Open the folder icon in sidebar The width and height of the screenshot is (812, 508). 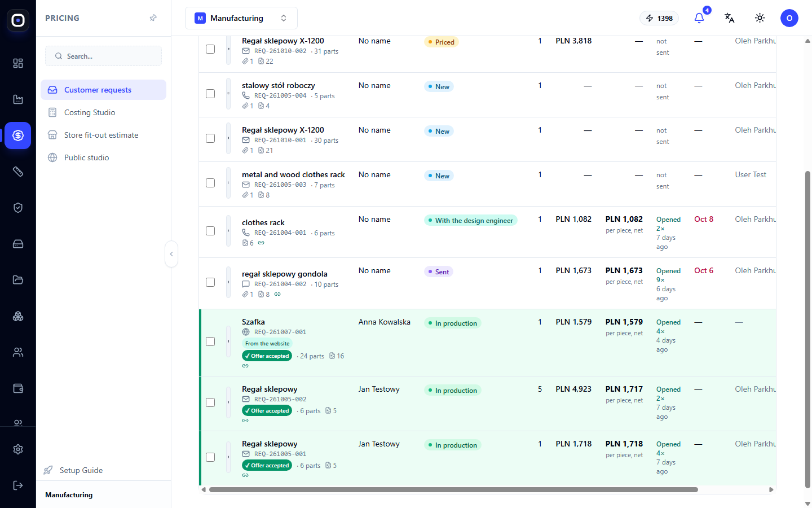pyautogui.click(x=18, y=280)
